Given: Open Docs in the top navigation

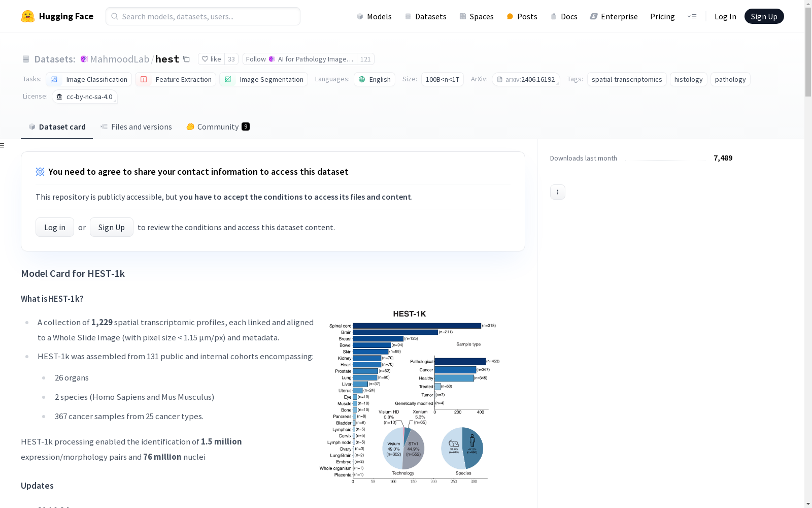Looking at the screenshot, I should click(564, 16).
